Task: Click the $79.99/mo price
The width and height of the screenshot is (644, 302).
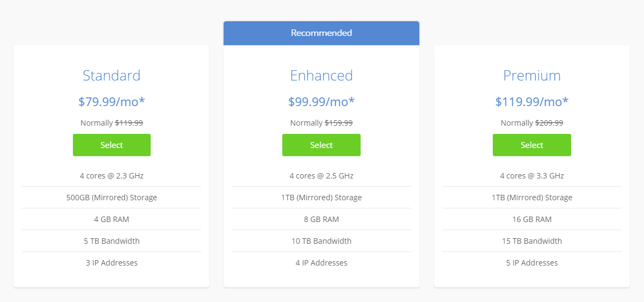Action: (112, 102)
